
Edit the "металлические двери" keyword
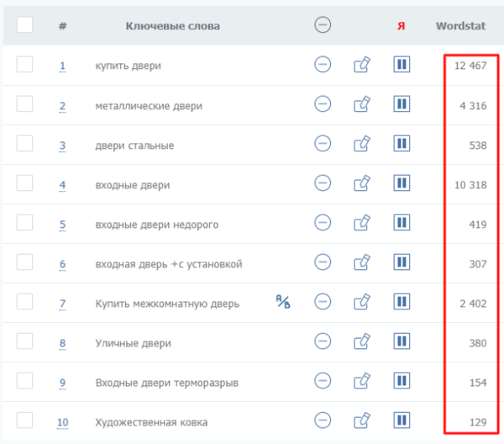362,104
